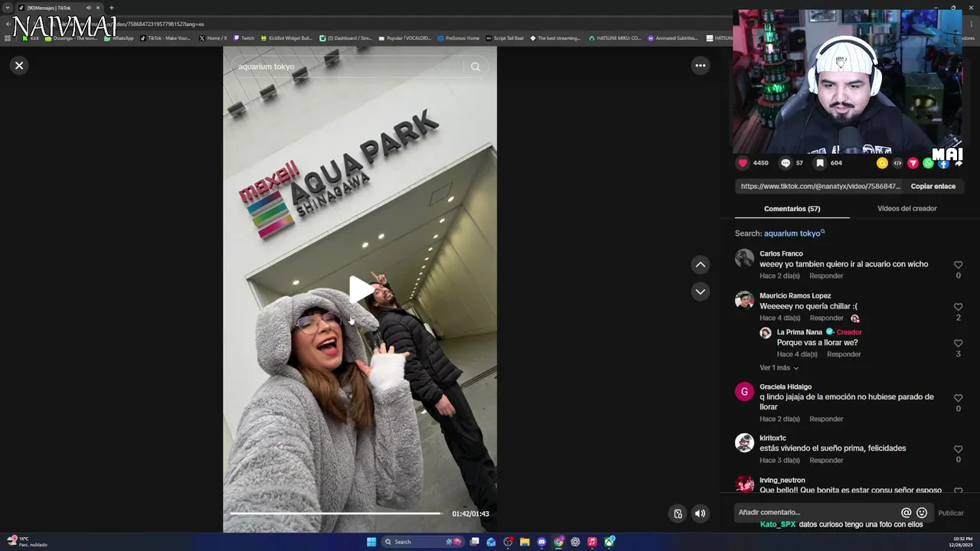The height and width of the screenshot is (551, 980).
Task: Open more share options arrow
Action: pyautogui.click(x=959, y=163)
